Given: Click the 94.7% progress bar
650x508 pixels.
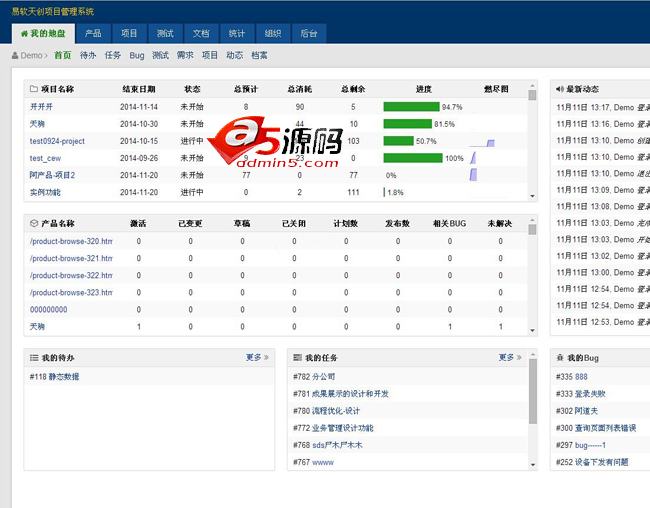Looking at the screenshot, I should [x=411, y=107].
